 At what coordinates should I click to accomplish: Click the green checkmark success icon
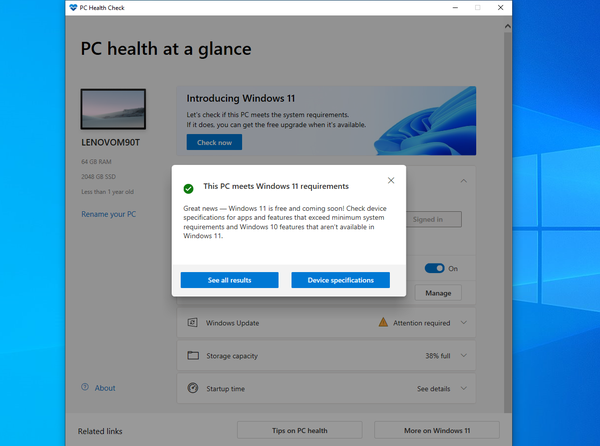coord(188,187)
